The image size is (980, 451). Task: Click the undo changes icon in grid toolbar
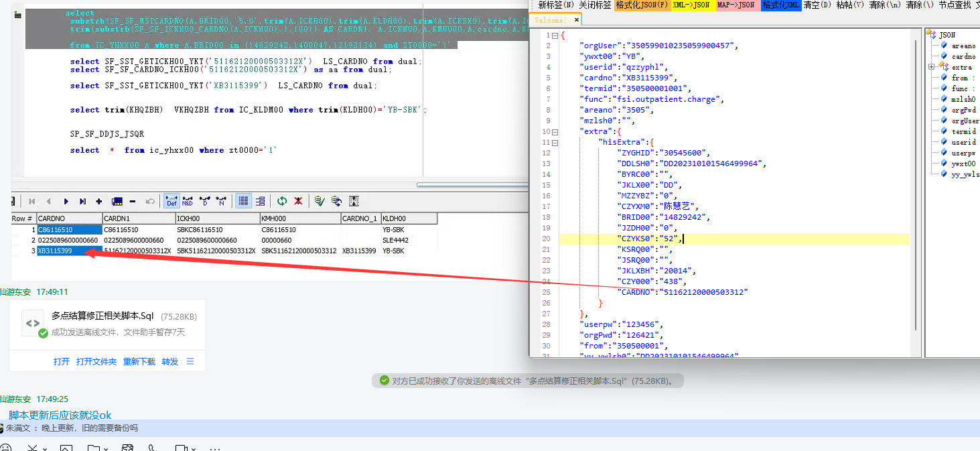[150, 201]
